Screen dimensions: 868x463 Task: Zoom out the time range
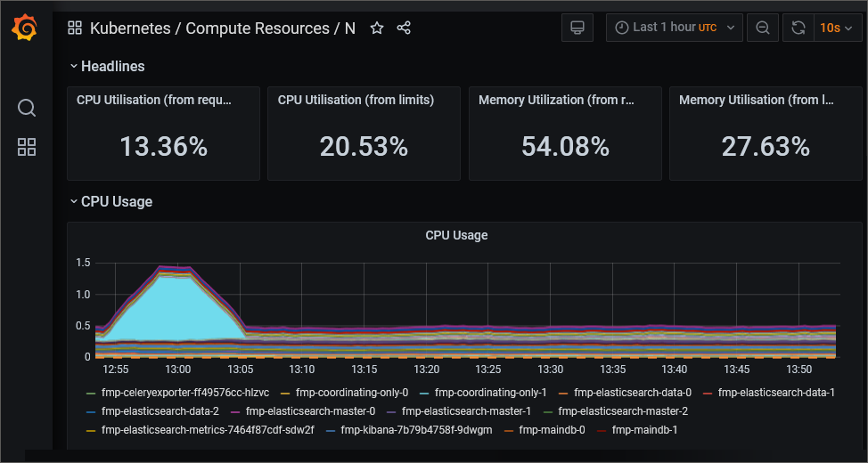coord(763,28)
